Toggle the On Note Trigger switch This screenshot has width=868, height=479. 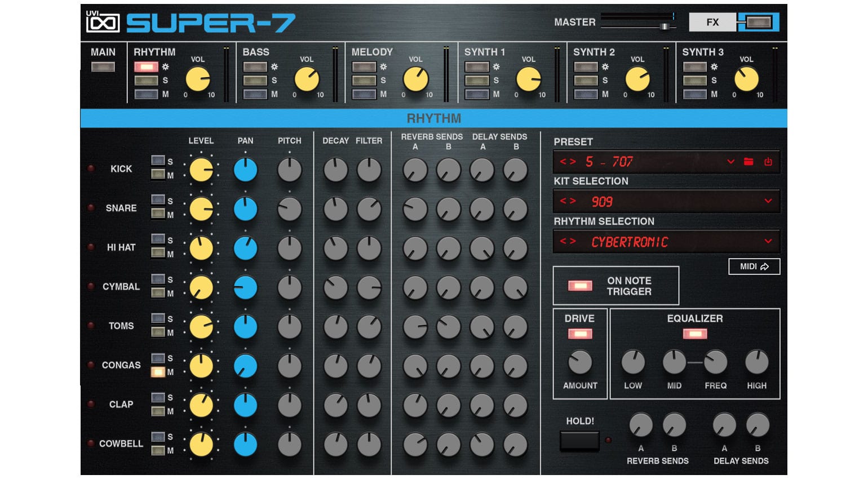[580, 286]
